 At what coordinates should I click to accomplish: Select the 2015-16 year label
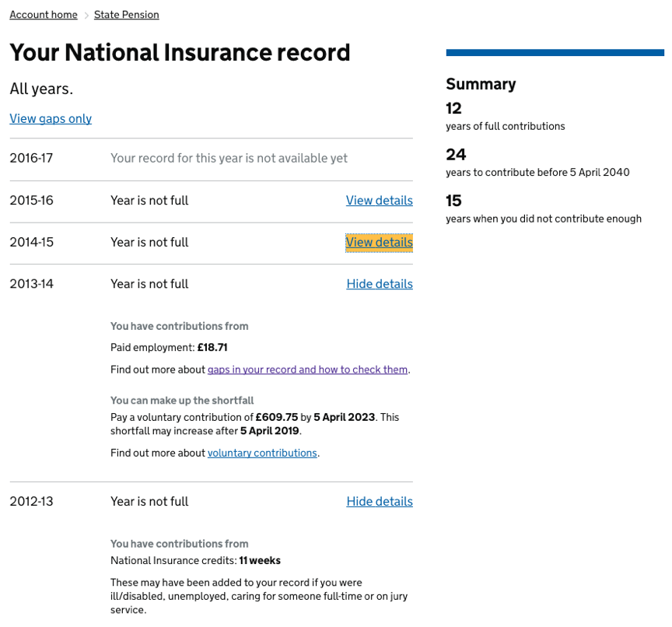(x=31, y=201)
